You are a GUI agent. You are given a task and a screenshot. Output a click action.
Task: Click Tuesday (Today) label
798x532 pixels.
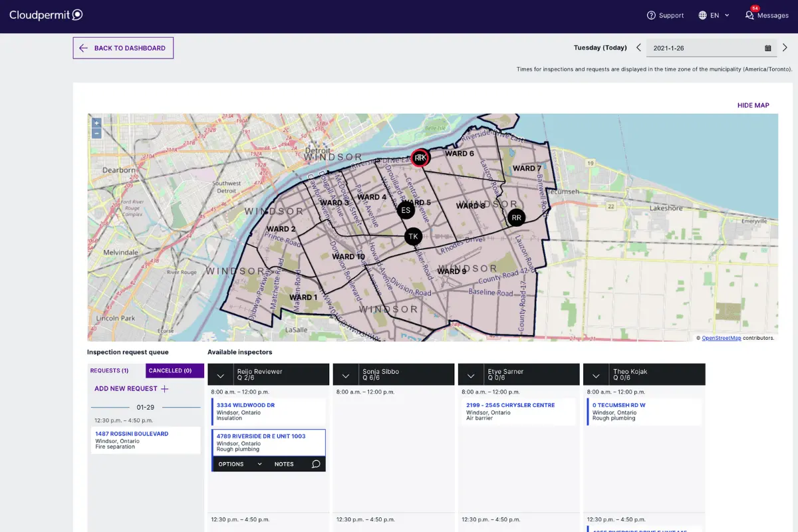pyautogui.click(x=600, y=48)
